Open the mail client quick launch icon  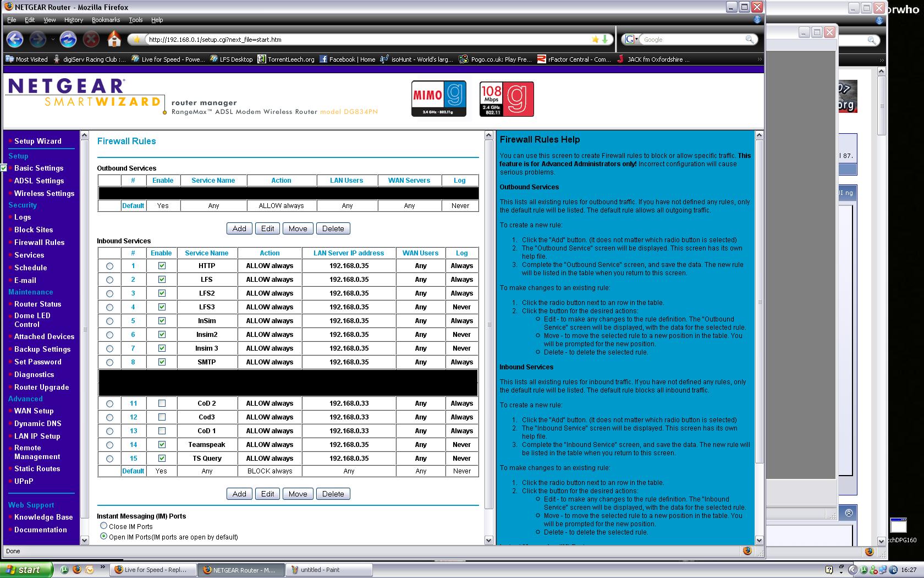coord(90,570)
